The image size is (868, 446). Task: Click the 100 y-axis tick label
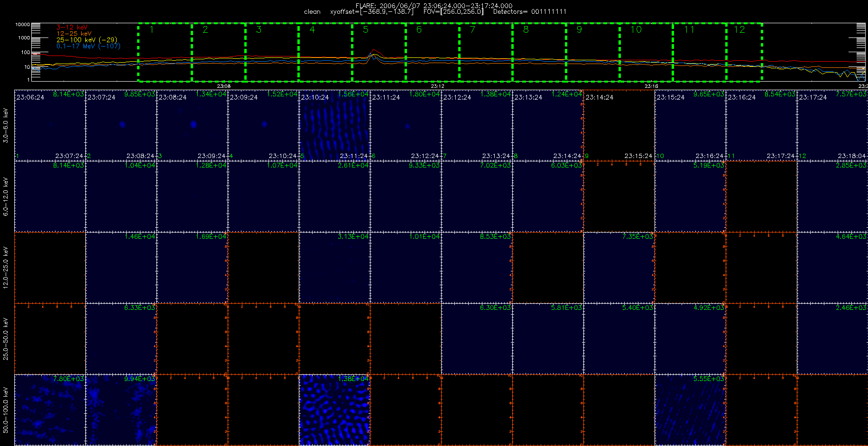[x=25, y=52]
